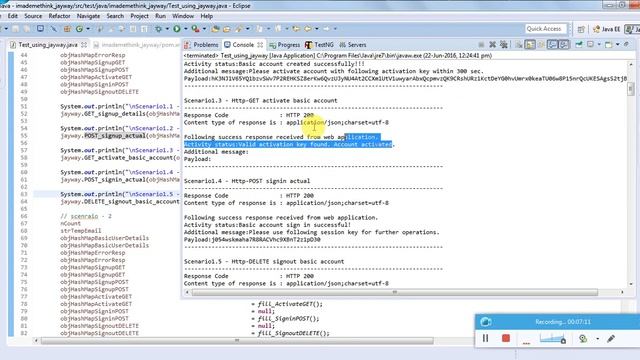This screenshot has width=640, height=360.
Task: Close the Test_using_jayway.java editor tab
Action: (x=84, y=45)
